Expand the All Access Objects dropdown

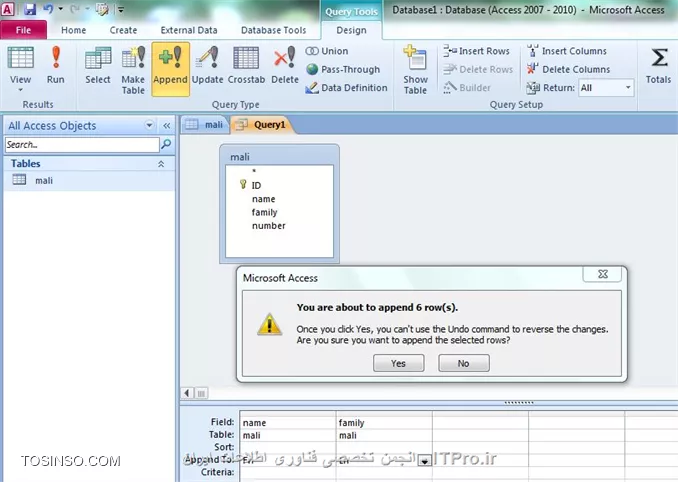pos(150,126)
